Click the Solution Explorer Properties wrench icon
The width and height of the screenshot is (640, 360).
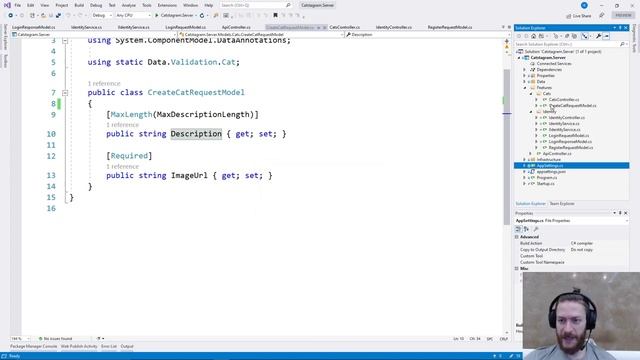click(598, 36)
